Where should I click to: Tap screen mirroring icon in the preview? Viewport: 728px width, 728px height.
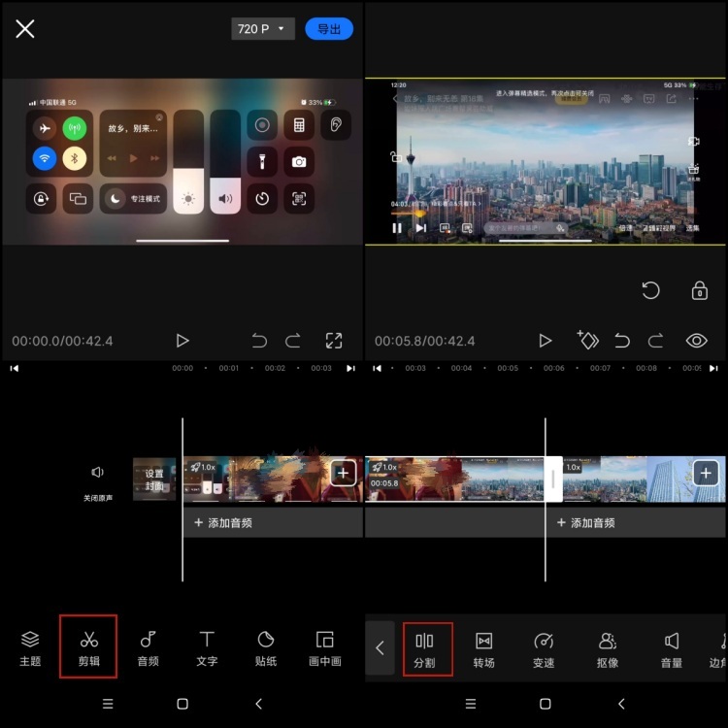(x=78, y=199)
